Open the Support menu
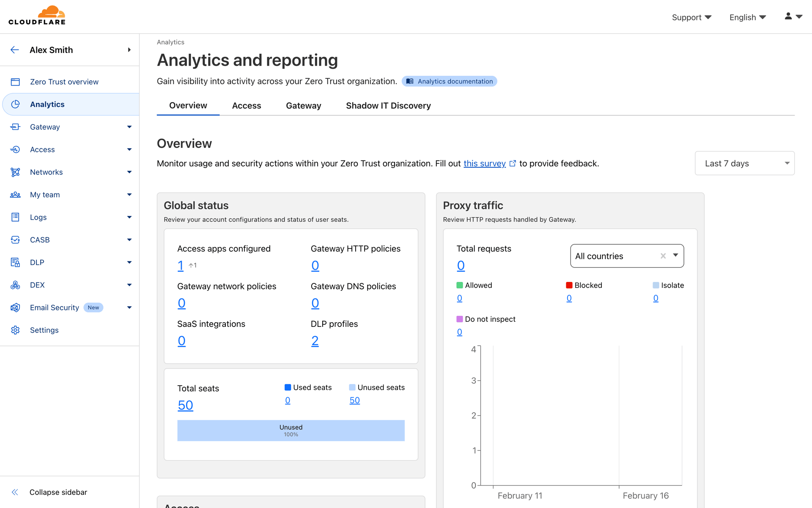812x508 pixels. (691, 17)
